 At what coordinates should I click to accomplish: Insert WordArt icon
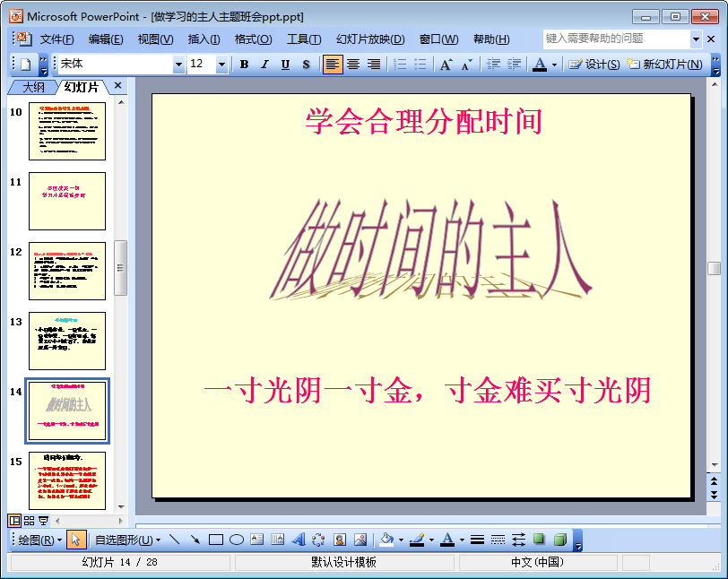click(299, 540)
